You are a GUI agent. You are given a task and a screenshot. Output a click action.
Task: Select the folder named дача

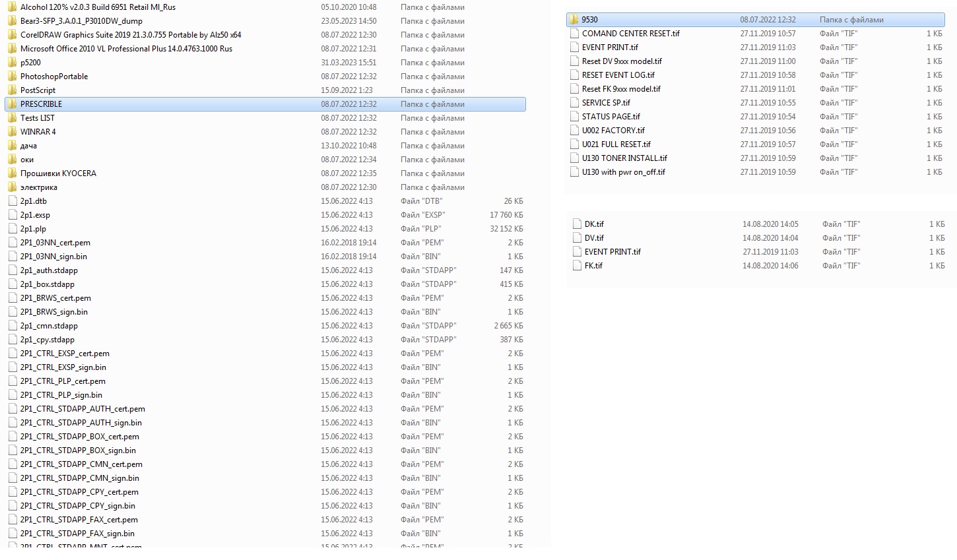coord(28,146)
